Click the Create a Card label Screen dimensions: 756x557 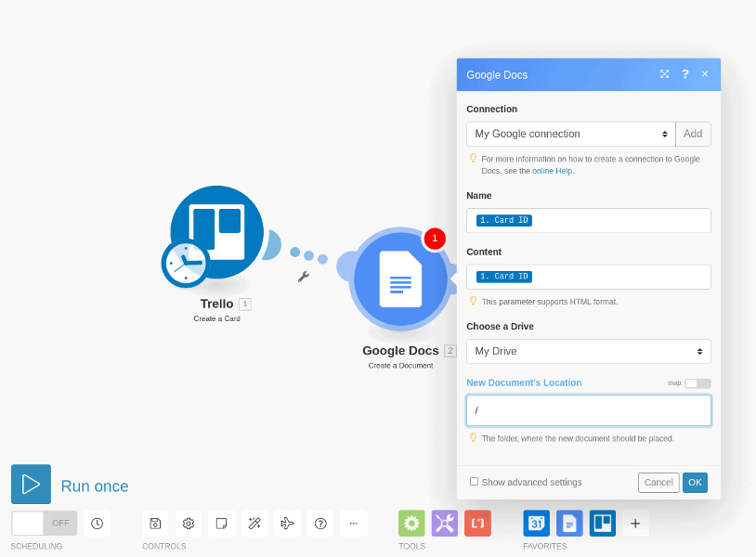pos(217,318)
